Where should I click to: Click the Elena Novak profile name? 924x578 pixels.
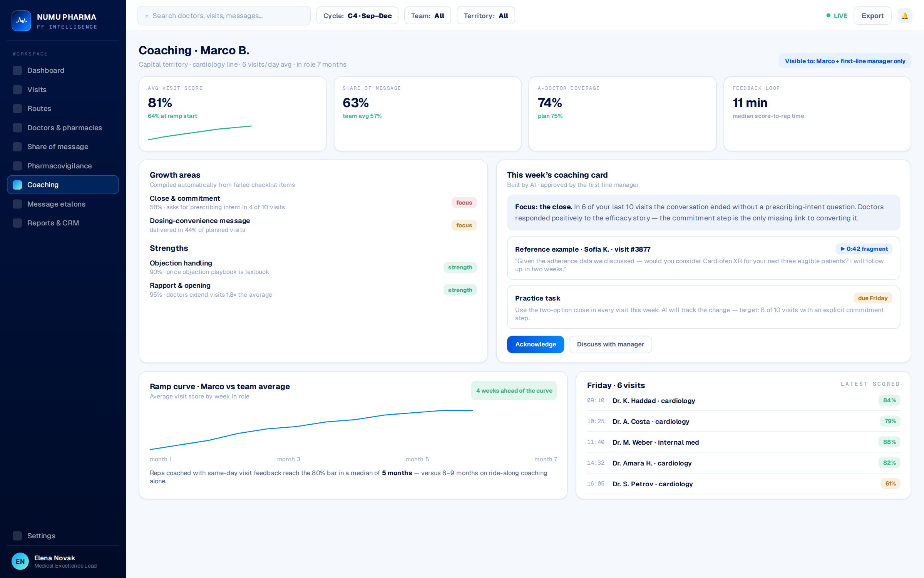(x=55, y=558)
